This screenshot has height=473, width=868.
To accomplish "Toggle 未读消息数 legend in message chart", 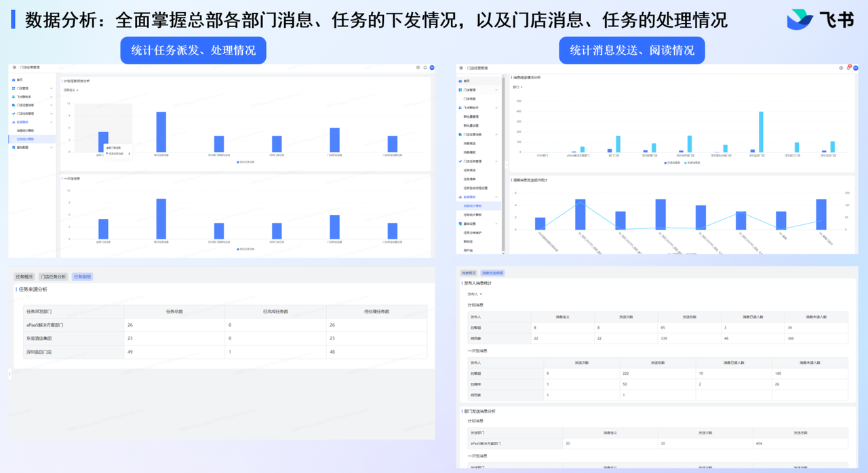I will point(692,163).
